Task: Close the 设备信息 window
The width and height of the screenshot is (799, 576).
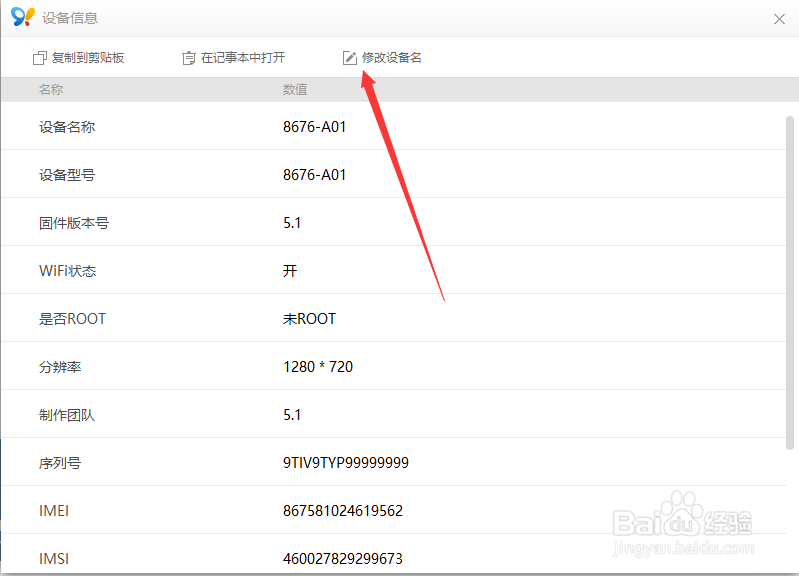Action: pos(779,19)
